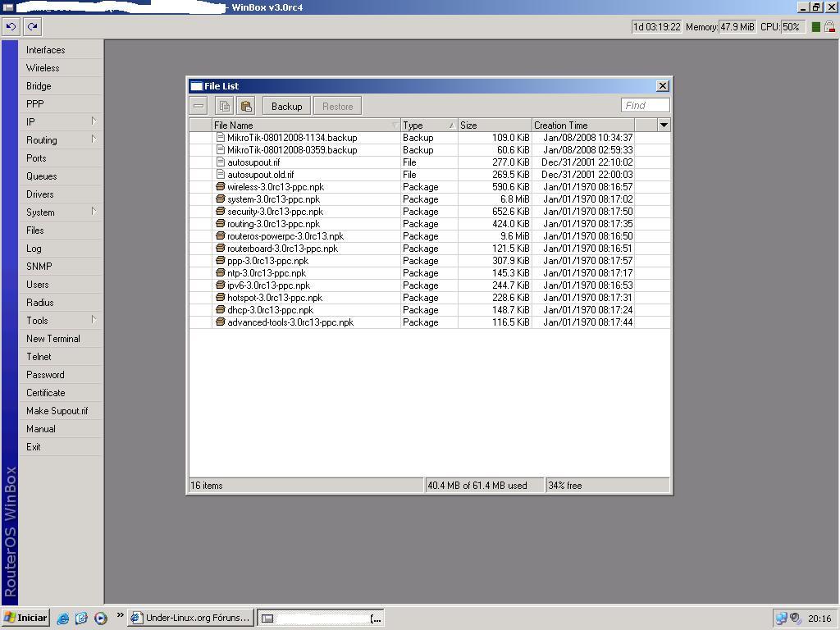The image size is (840, 630).
Task: Click the routing-3.0rc13-ppc.npk package icon
Action: click(x=220, y=223)
